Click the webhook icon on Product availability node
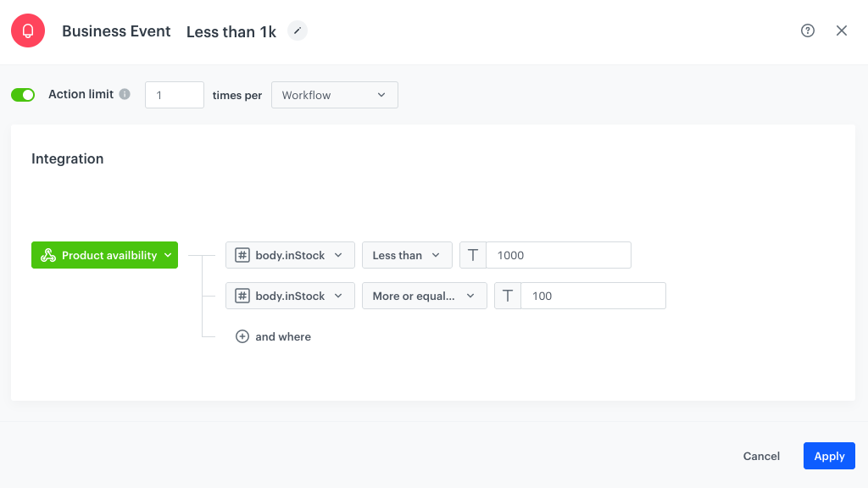This screenshot has width=868, height=488. coord(48,254)
